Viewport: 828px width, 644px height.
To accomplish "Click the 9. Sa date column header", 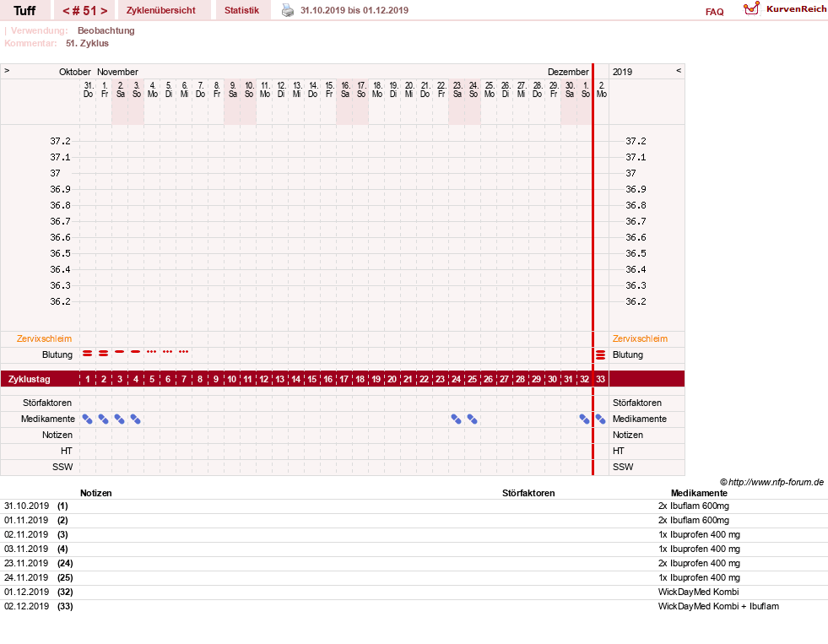I will 232,89.
